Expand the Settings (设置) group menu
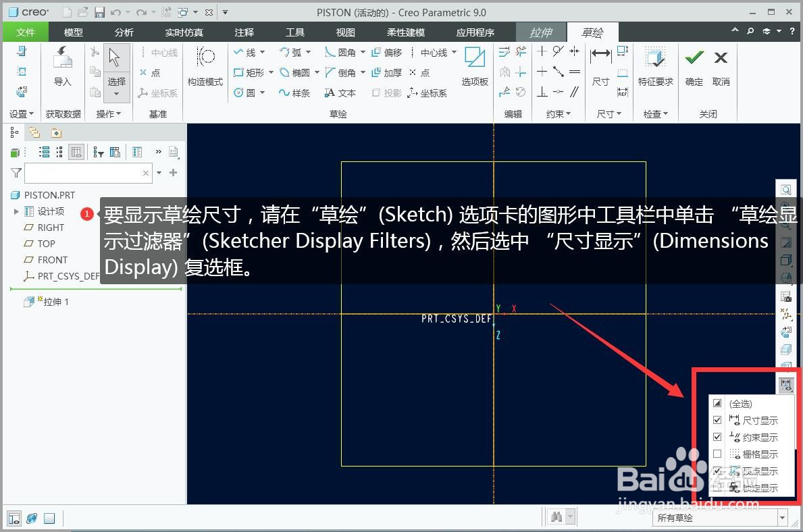The image size is (803, 532). pos(22,113)
